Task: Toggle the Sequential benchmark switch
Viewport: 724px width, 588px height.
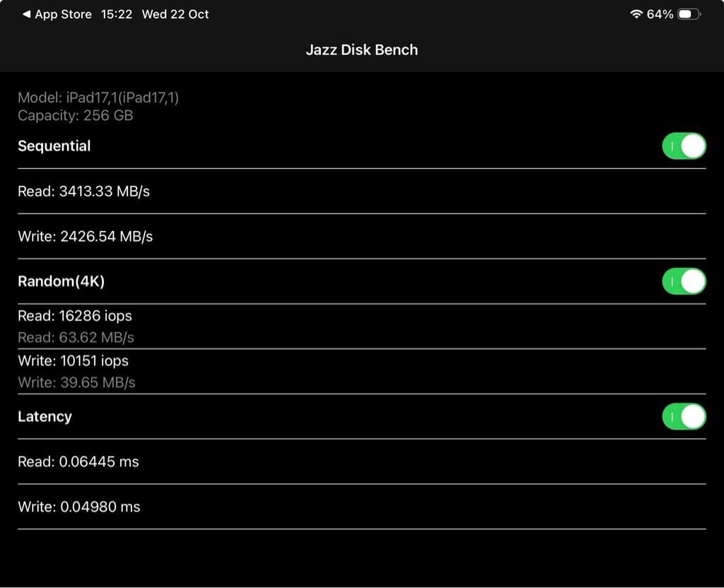Action: [684, 146]
